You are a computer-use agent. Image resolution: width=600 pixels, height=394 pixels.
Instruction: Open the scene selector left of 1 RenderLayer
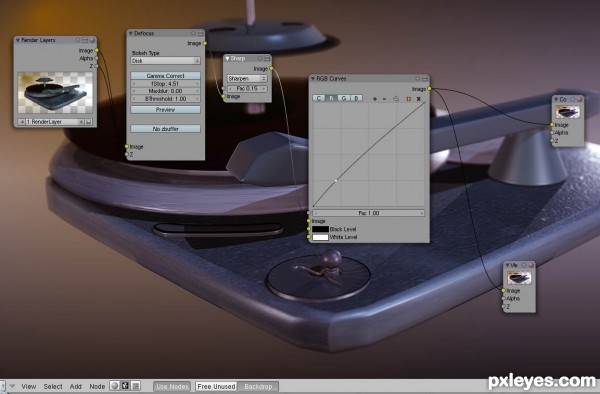pyautogui.click(x=22, y=122)
